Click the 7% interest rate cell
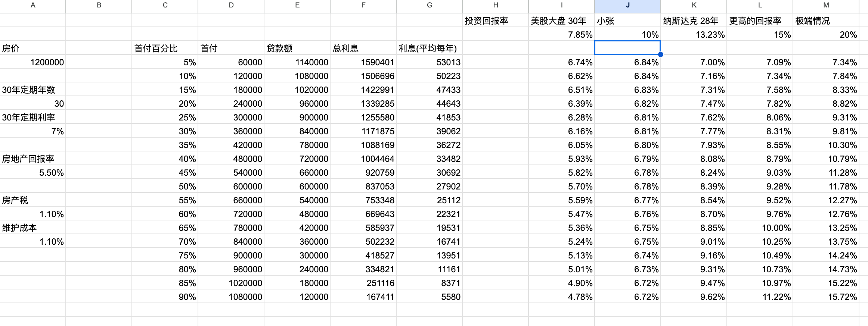The width and height of the screenshot is (868, 326). coord(33,131)
